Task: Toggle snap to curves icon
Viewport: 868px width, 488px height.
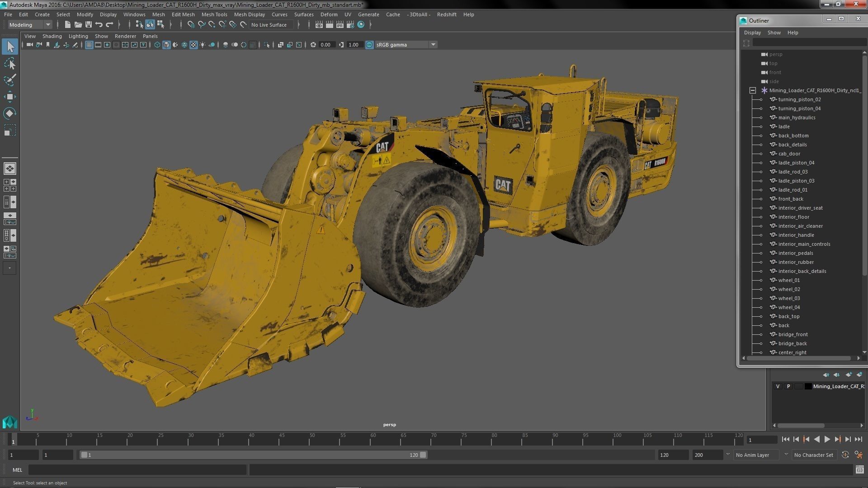Action: click(202, 25)
